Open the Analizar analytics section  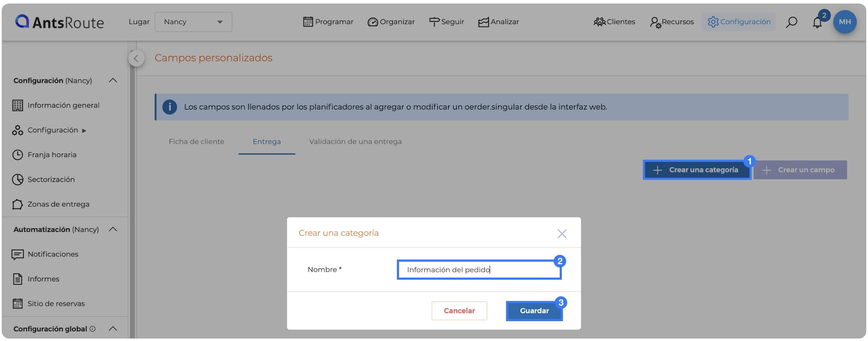(498, 22)
